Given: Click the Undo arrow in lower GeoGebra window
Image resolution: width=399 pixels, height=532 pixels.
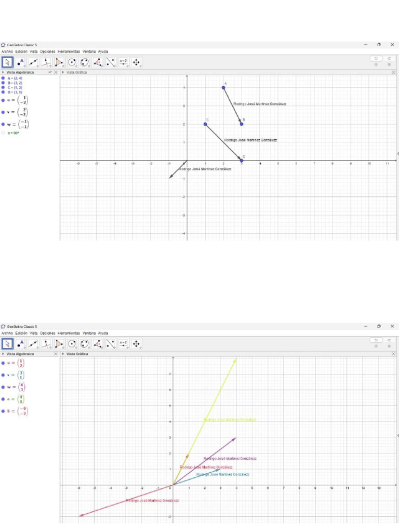Looking at the screenshot, I should coord(376,340).
